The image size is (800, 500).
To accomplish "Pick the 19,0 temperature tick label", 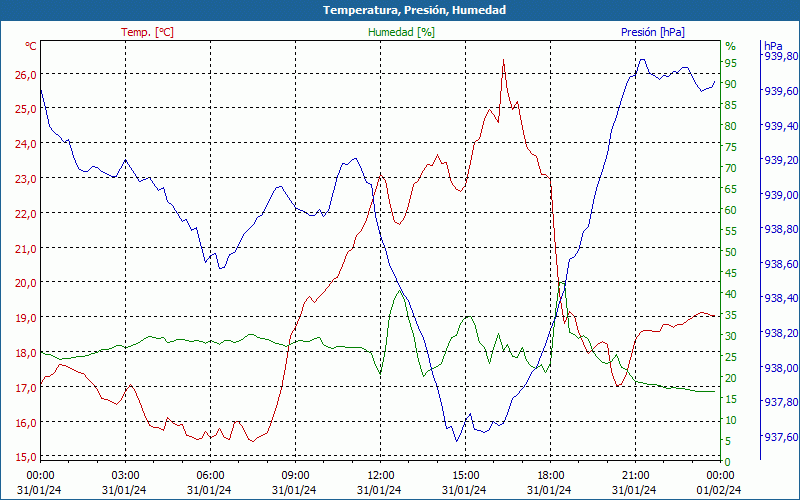I will pyautogui.click(x=26, y=318).
